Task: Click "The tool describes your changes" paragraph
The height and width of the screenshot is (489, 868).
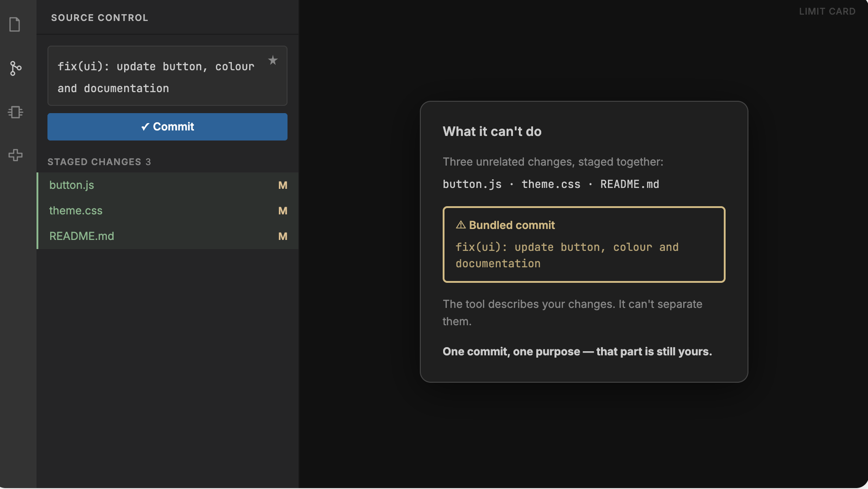Action: tap(572, 313)
